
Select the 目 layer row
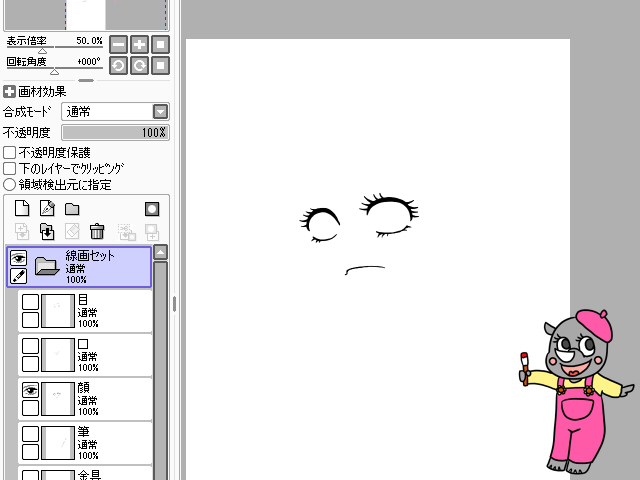pos(85,311)
